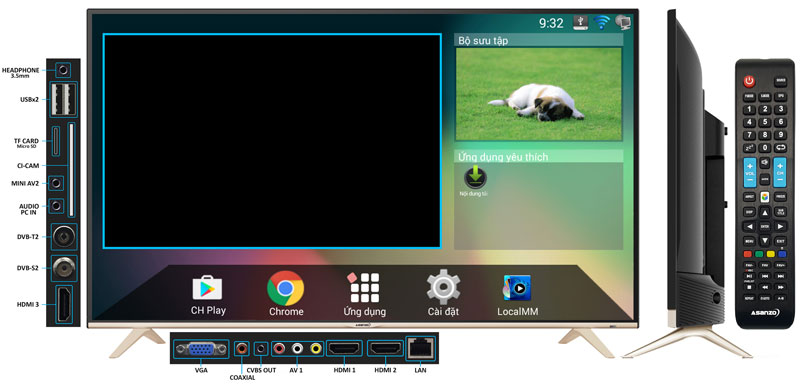Viewport: 800px width, 385px height.
Task: Click the Wi-Fi status icon
Action: point(601,22)
